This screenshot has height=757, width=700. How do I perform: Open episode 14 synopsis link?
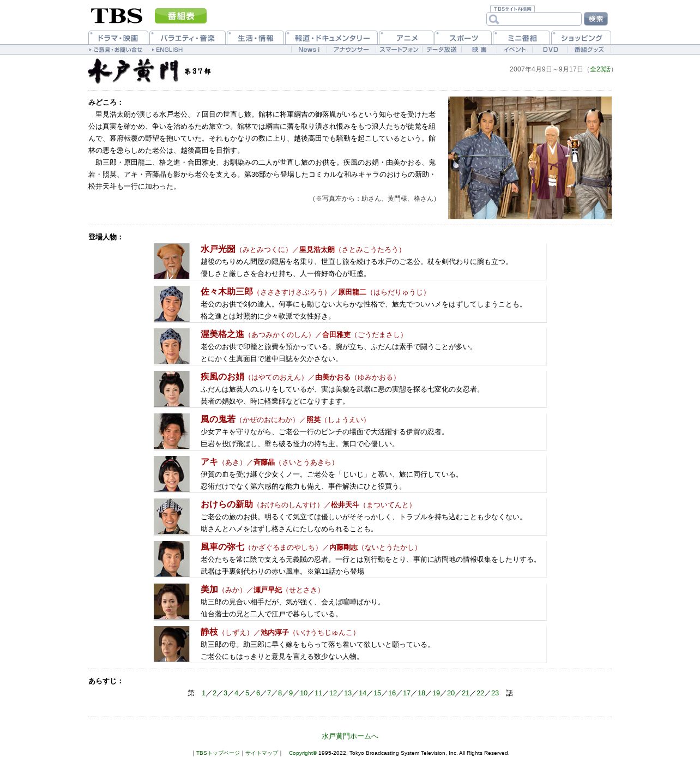click(x=363, y=693)
